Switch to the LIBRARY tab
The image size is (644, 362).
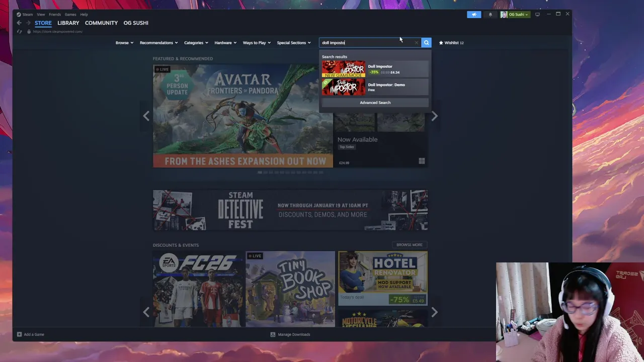coord(68,23)
